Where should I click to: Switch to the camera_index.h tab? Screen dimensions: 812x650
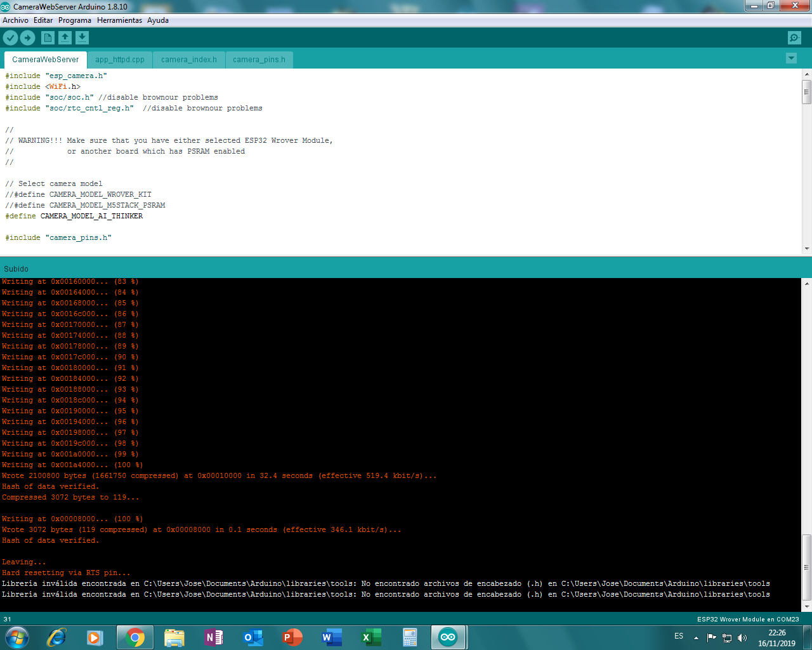click(x=189, y=60)
